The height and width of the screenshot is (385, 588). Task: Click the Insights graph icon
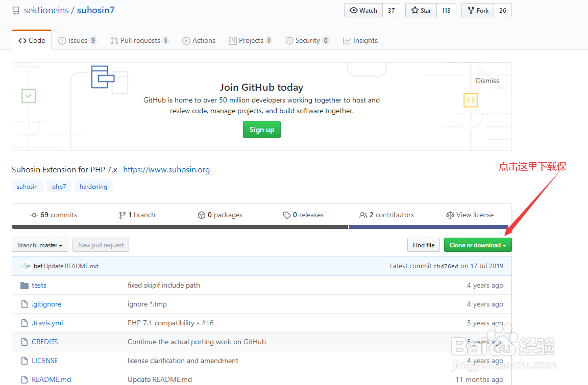click(347, 40)
